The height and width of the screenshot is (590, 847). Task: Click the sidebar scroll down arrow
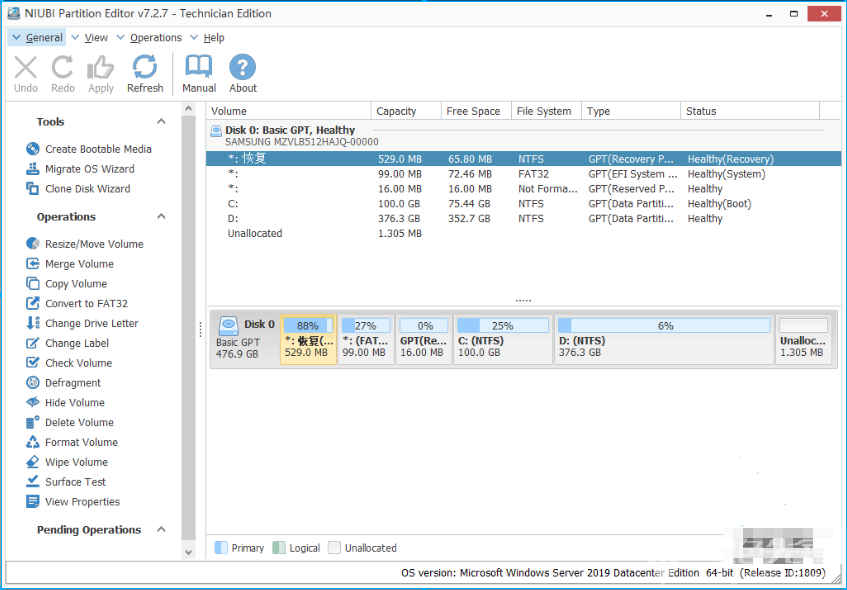188,552
